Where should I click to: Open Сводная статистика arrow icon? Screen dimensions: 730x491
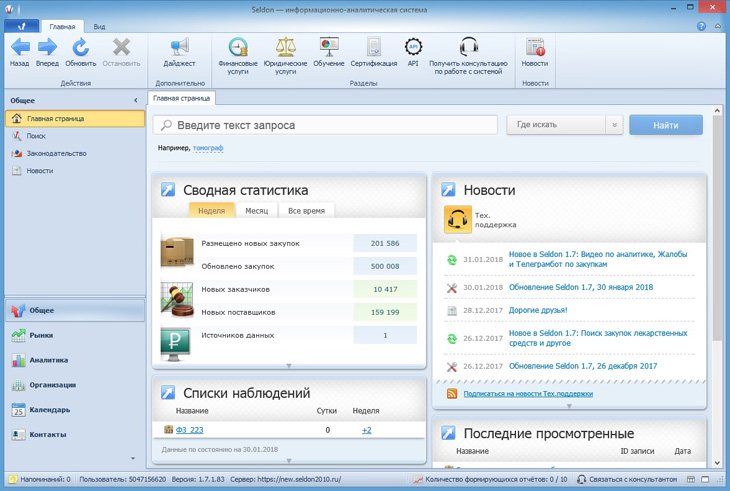tap(168, 189)
